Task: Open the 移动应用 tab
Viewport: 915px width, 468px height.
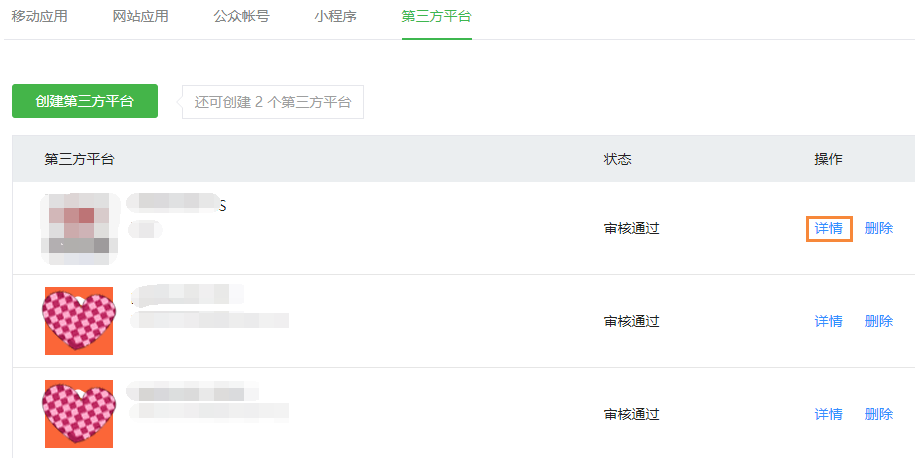Action: click(40, 16)
